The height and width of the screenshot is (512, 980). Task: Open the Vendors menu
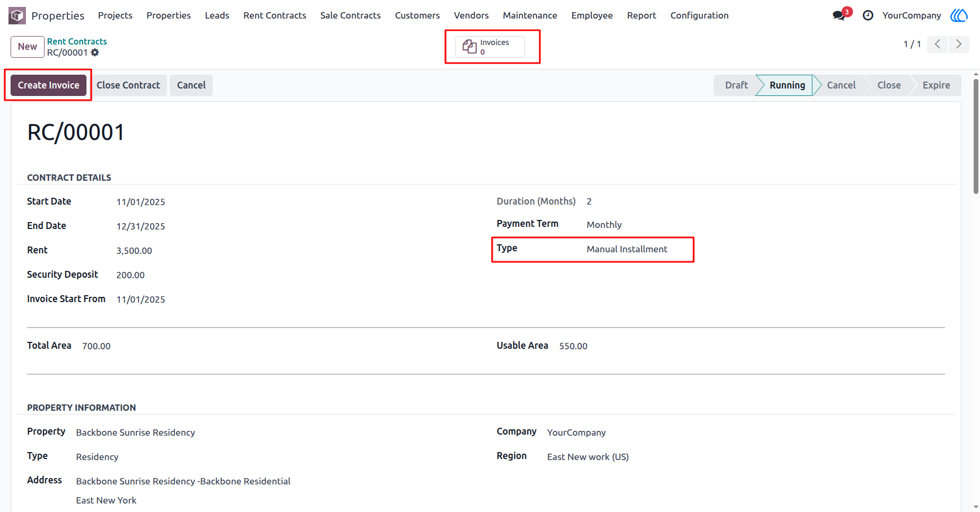[471, 15]
